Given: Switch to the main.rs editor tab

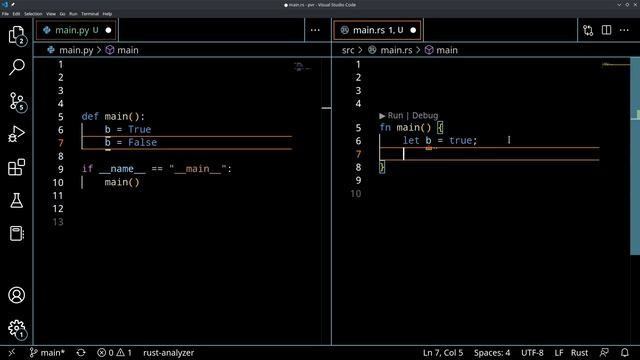Looking at the screenshot, I should tap(377, 30).
